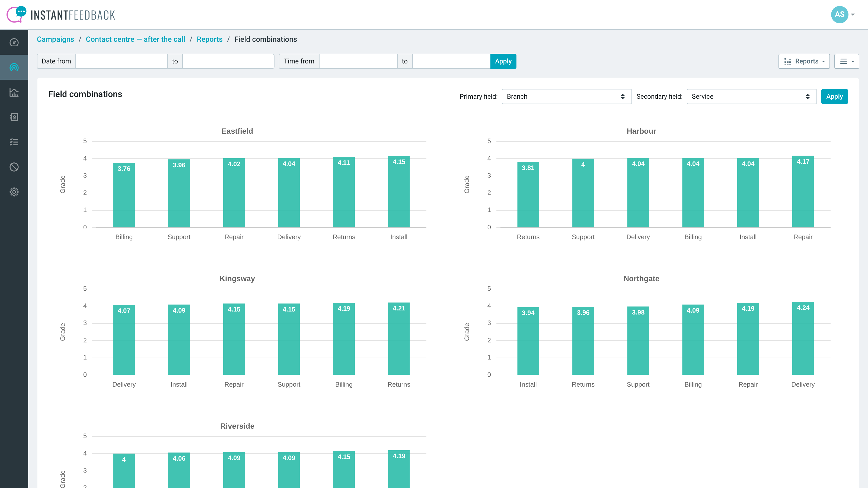Screen dimensions: 868x488
Task: Open the hamburger menu dropdown
Action: coord(846,61)
